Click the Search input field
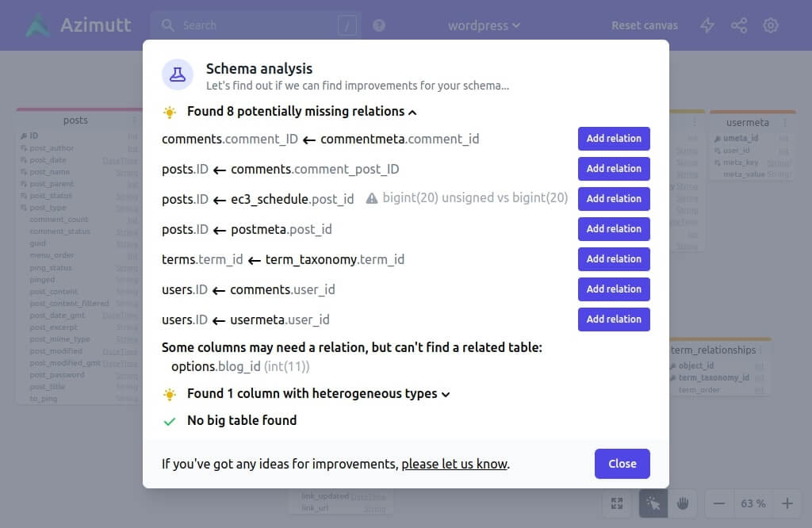The width and height of the screenshot is (812, 528). [x=238, y=25]
